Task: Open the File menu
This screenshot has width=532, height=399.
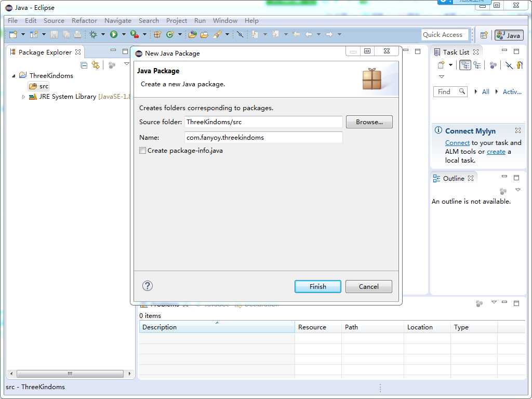Action: (12, 21)
